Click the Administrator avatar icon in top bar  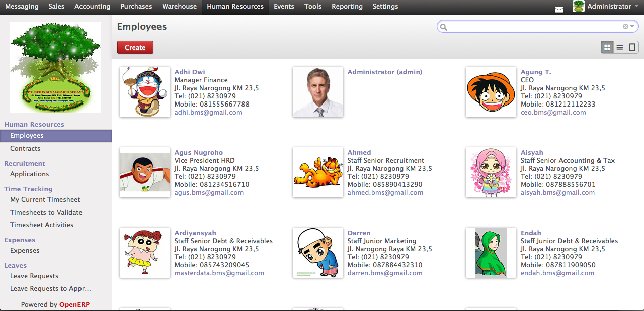tap(579, 6)
